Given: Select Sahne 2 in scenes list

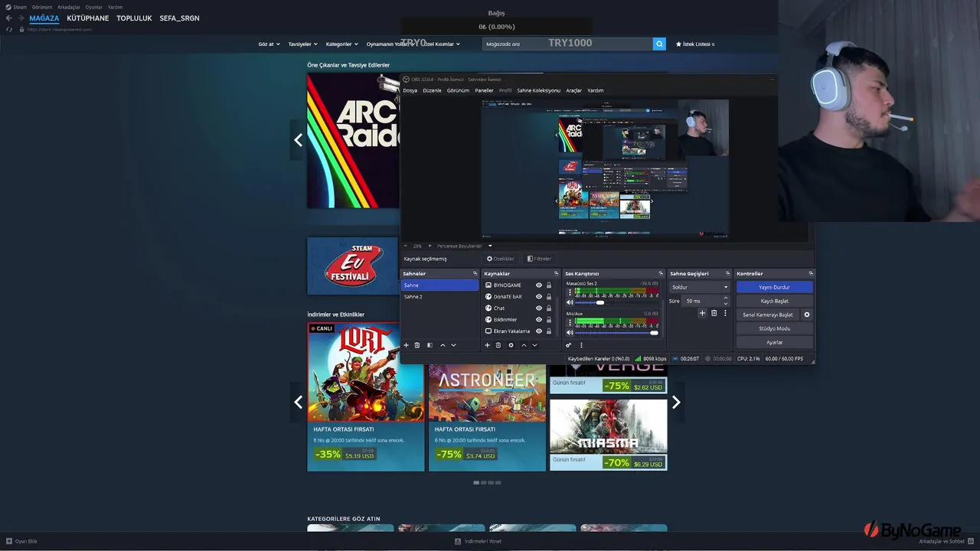Looking at the screenshot, I should tap(440, 297).
